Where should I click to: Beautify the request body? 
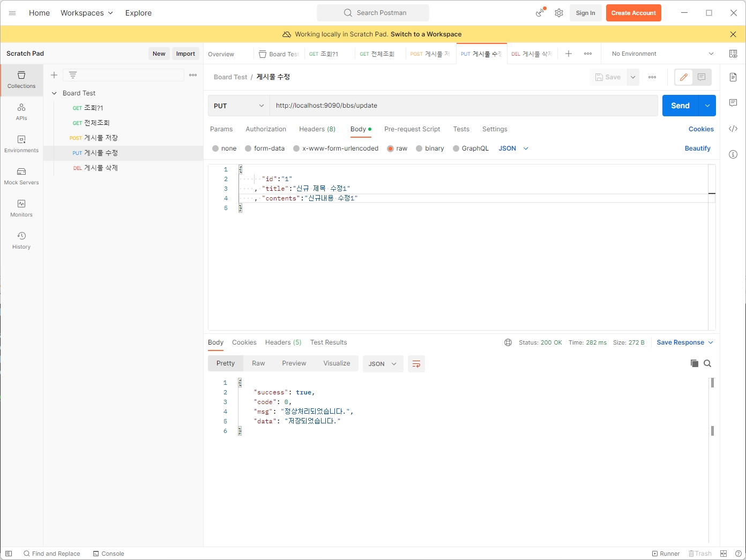pos(697,148)
